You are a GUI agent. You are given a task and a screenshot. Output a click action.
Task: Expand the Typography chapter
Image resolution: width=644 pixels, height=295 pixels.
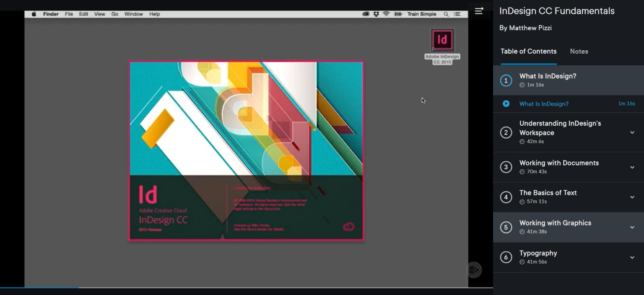(x=632, y=257)
